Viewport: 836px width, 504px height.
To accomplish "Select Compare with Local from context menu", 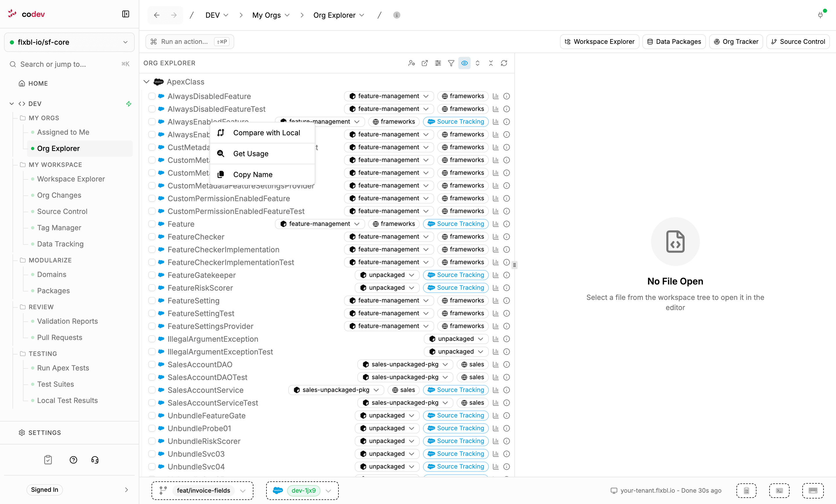I will point(262,133).
